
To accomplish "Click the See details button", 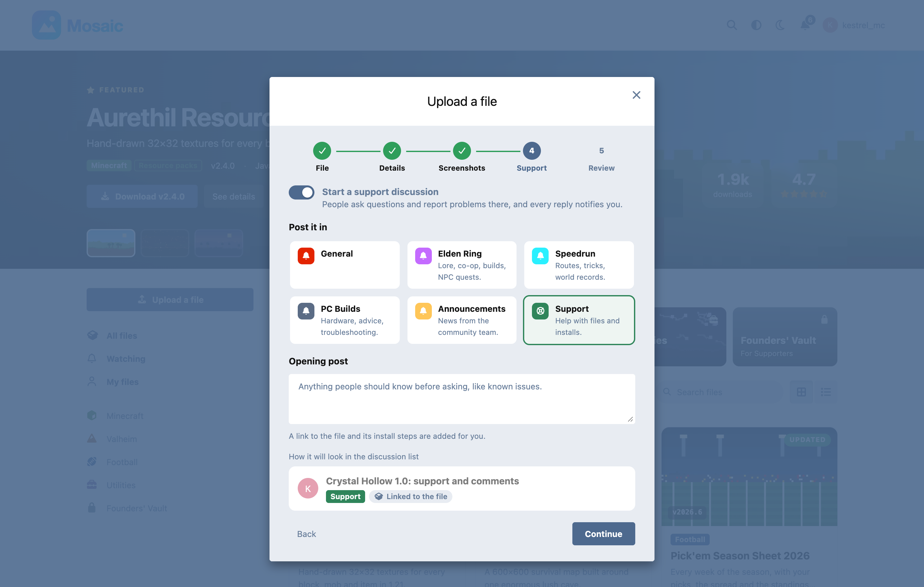I will pos(233,196).
